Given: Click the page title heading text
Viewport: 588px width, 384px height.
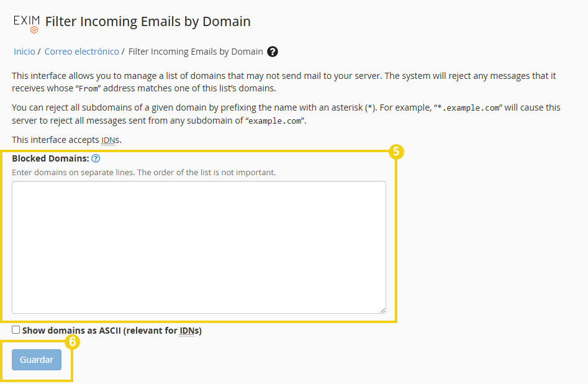Looking at the screenshot, I should click(x=148, y=22).
